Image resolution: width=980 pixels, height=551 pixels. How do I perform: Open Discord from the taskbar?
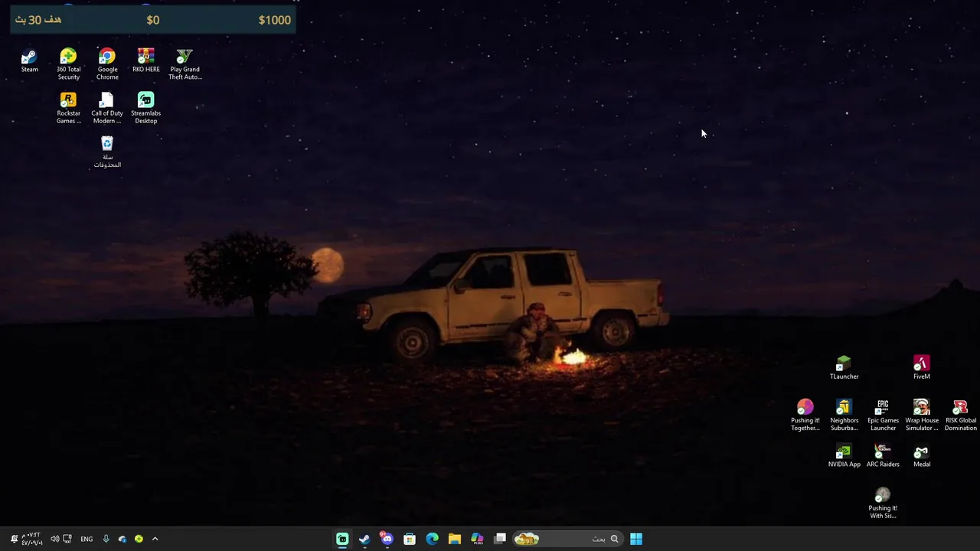coord(387,539)
